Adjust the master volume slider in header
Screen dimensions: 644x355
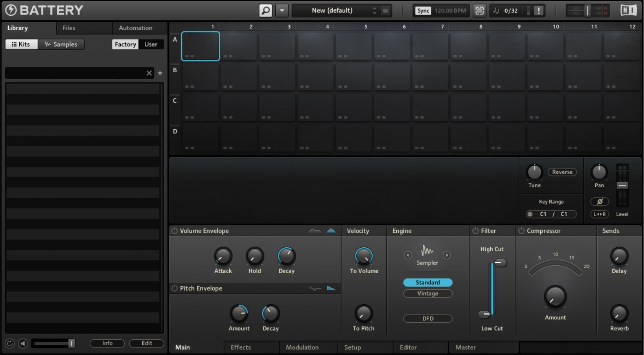(588, 11)
